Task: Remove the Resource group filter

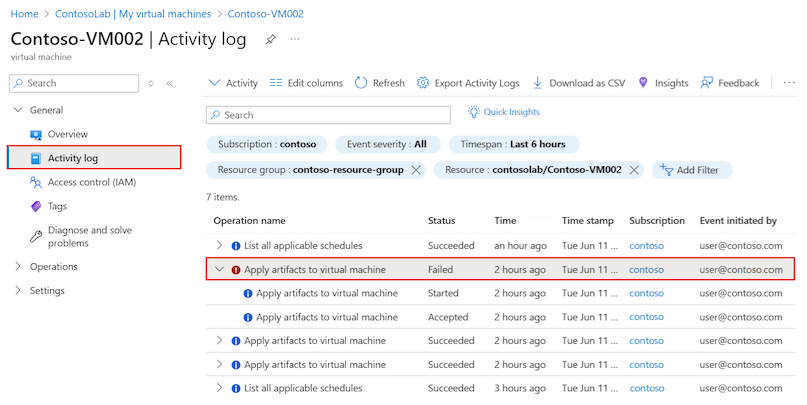Action: coord(416,171)
